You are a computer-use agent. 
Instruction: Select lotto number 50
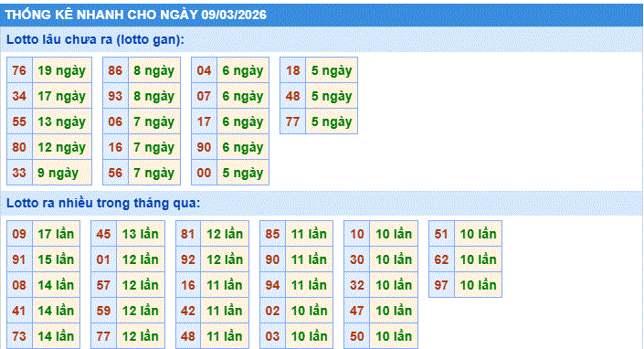point(357,336)
